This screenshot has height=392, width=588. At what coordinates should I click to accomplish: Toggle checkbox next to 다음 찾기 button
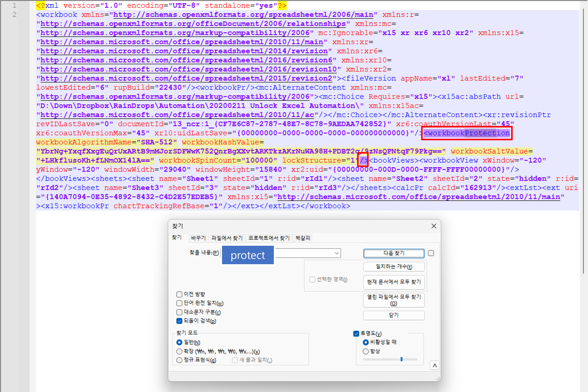431,253
